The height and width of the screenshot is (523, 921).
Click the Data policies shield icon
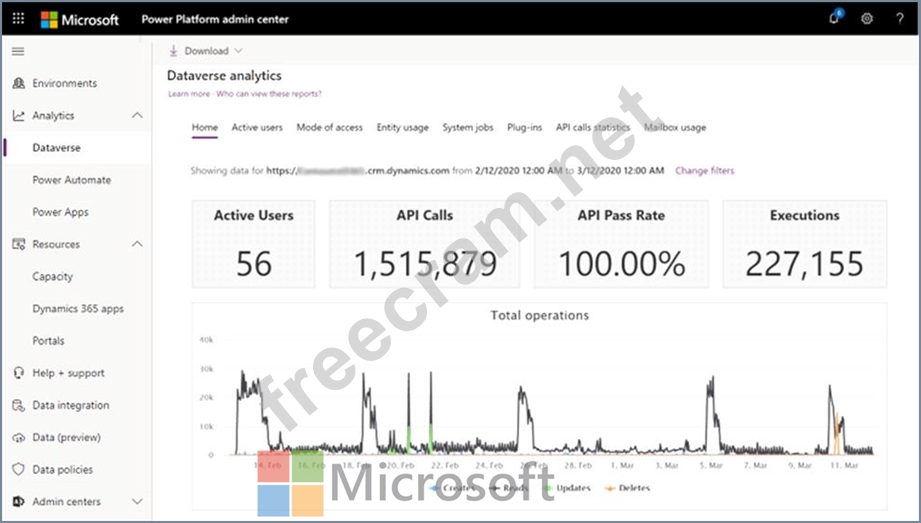point(18,469)
